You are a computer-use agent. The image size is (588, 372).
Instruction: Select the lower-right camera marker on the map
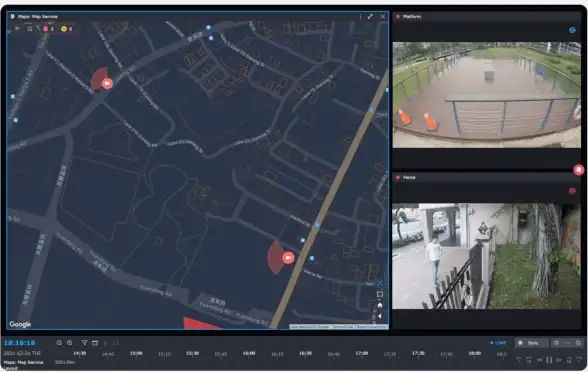click(x=288, y=258)
